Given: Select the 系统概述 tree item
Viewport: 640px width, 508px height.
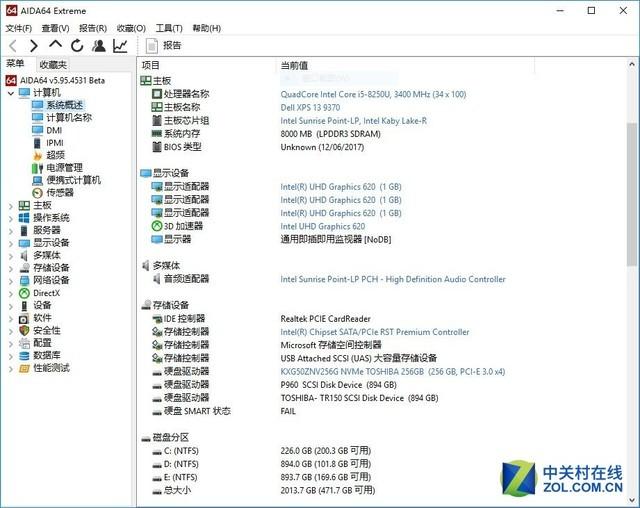Looking at the screenshot, I should pos(64,105).
